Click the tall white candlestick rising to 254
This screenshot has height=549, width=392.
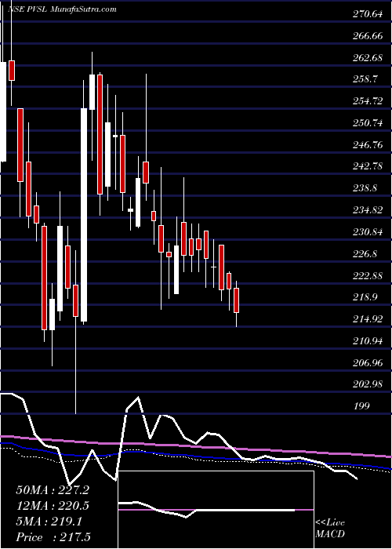[84, 215]
